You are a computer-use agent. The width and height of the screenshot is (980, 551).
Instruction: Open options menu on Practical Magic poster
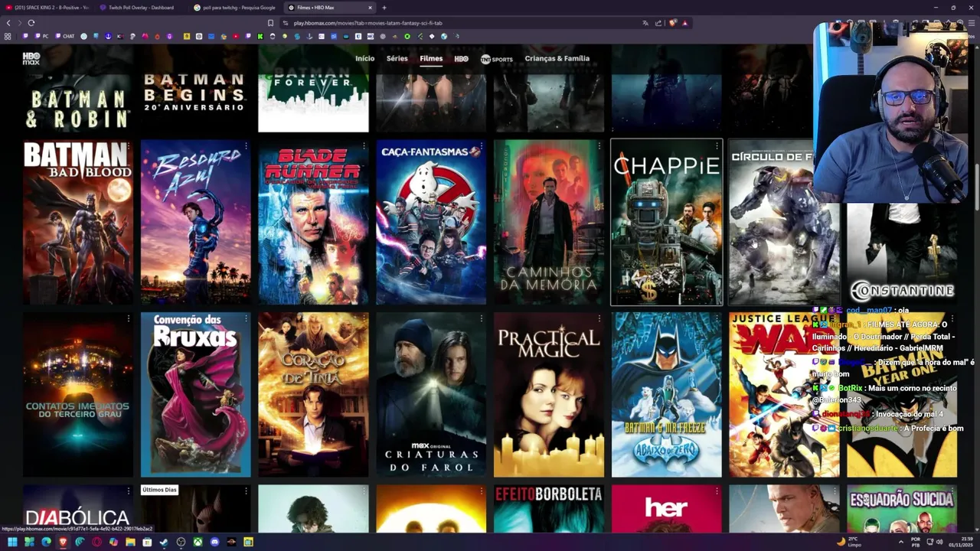pyautogui.click(x=599, y=318)
